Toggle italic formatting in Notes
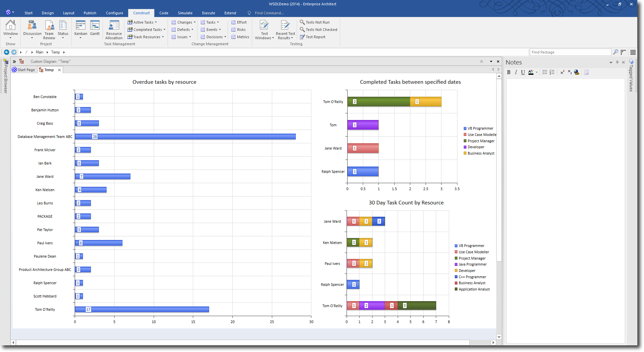This screenshot has height=352, width=644. point(516,72)
